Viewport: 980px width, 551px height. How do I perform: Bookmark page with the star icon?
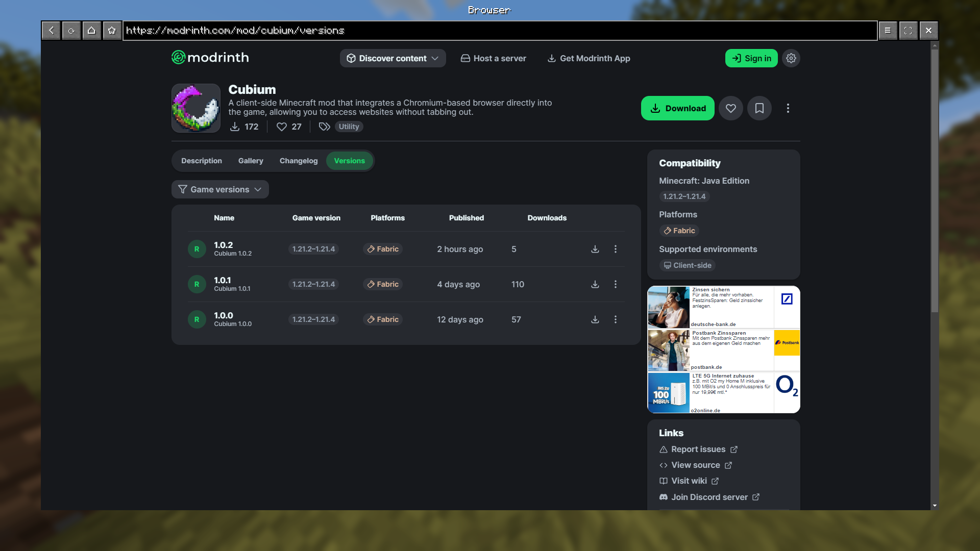(x=112, y=31)
